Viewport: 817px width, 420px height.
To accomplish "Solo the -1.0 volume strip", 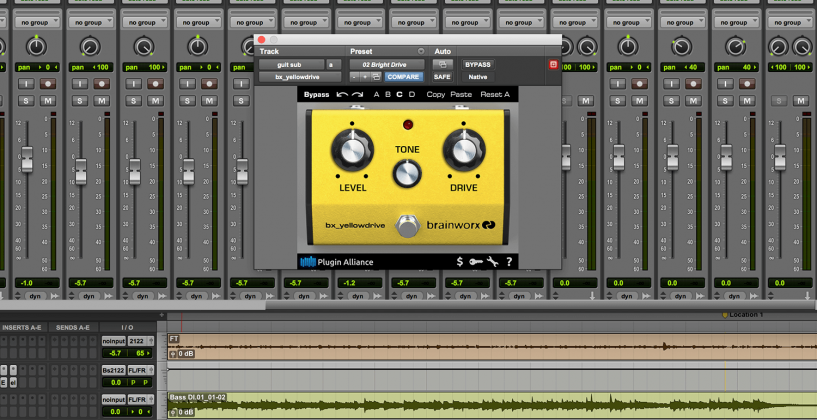I will tap(26, 101).
